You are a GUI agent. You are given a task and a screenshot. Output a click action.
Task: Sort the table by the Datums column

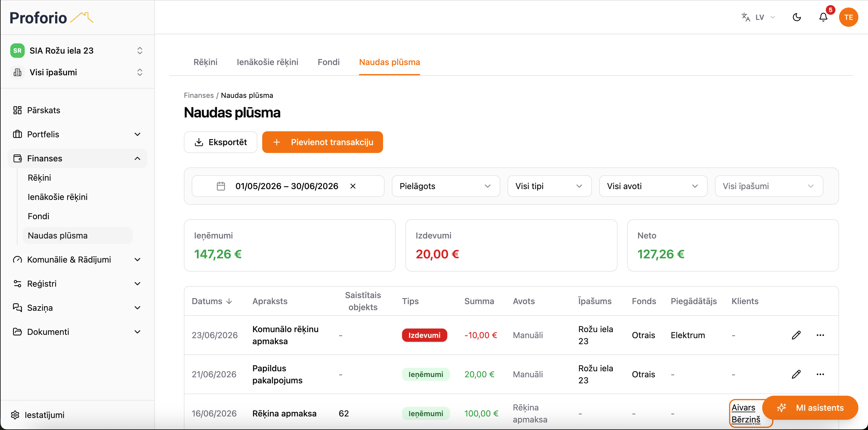tap(212, 301)
